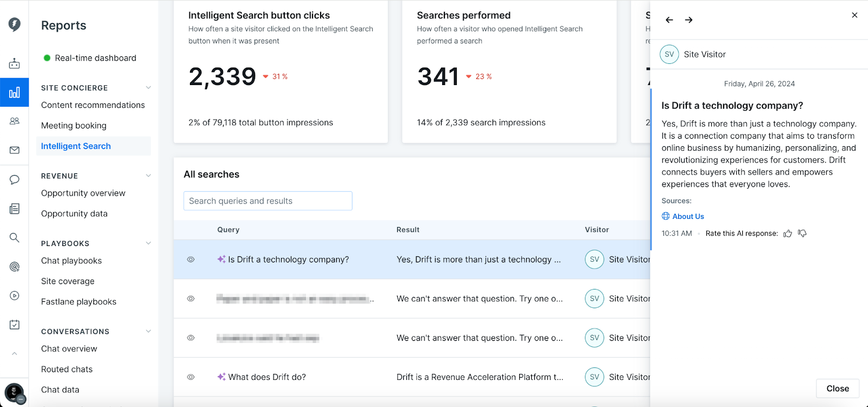This screenshot has height=407, width=868.
Task: Click result 'Yes, Drift is more than just a technology ...'
Action: click(478, 260)
